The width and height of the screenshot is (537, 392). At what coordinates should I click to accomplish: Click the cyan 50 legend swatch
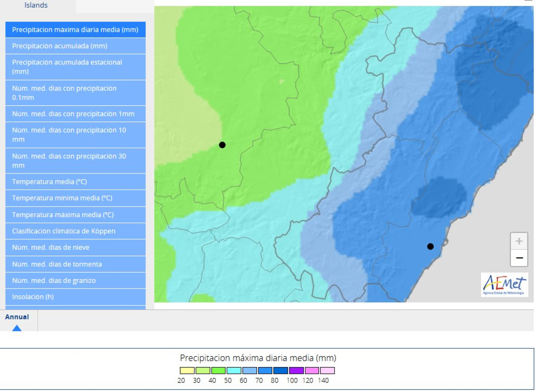[234, 371]
